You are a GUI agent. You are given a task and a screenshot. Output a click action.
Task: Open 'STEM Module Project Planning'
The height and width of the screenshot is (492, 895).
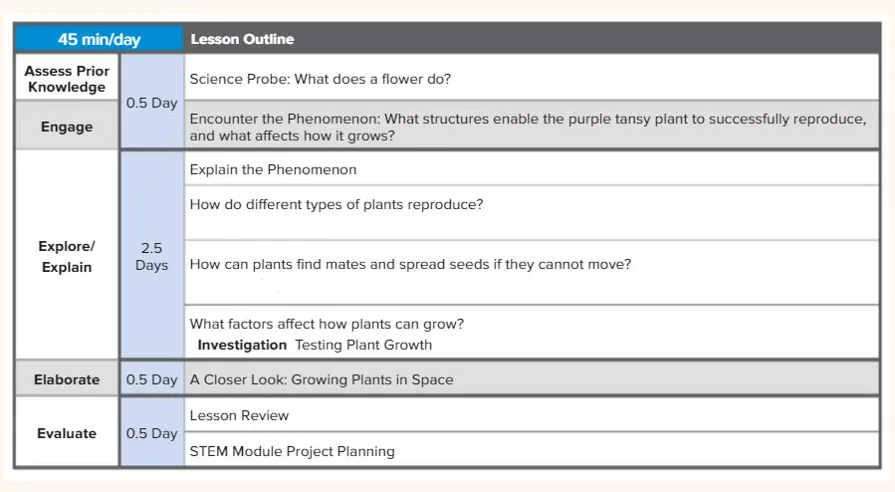point(292,451)
